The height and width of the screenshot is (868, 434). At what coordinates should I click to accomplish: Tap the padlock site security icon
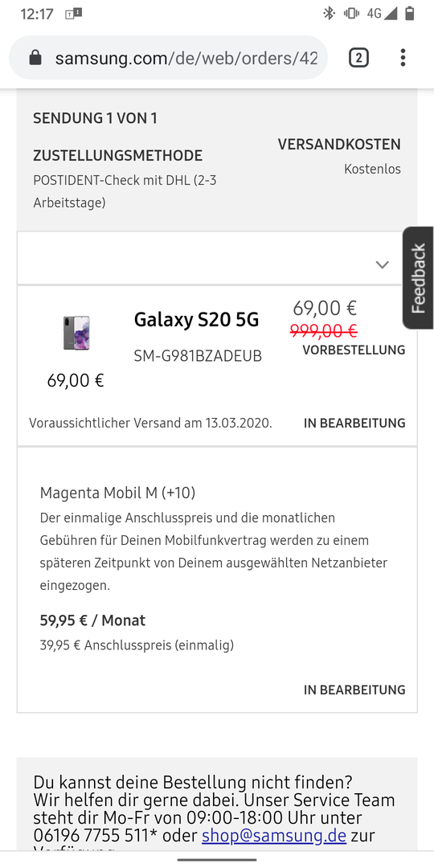35,58
